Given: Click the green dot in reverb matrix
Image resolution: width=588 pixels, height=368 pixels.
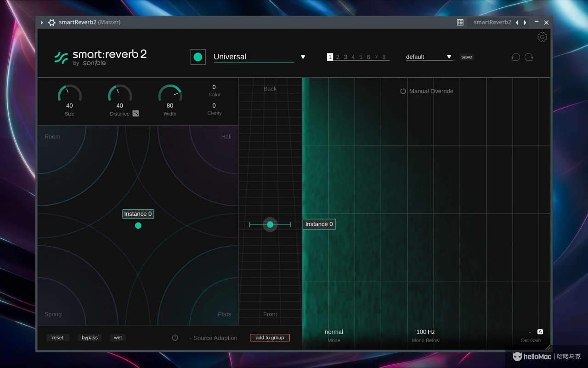Looking at the screenshot, I should (x=138, y=225).
